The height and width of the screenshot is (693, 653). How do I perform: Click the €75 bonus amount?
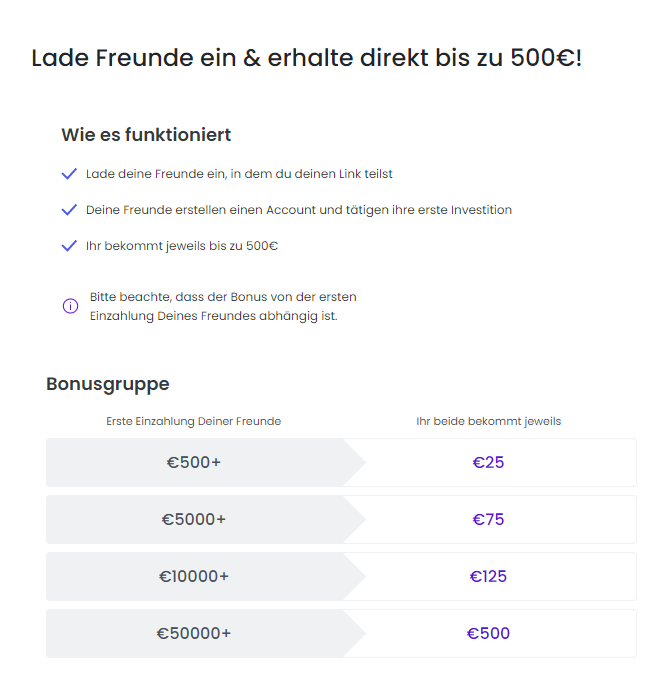(x=488, y=519)
